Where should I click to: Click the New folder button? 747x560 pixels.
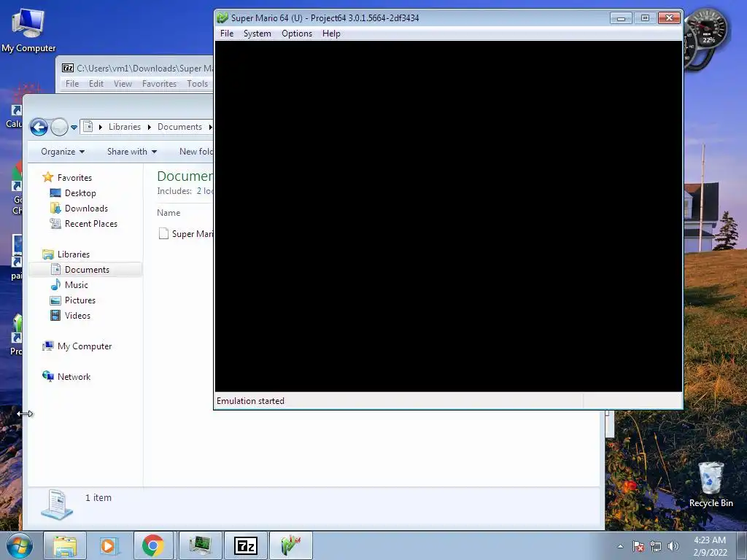click(196, 152)
